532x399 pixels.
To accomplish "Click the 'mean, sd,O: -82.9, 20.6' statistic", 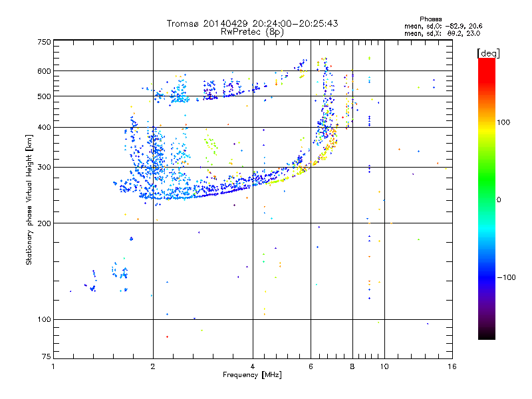I will (443, 26).
